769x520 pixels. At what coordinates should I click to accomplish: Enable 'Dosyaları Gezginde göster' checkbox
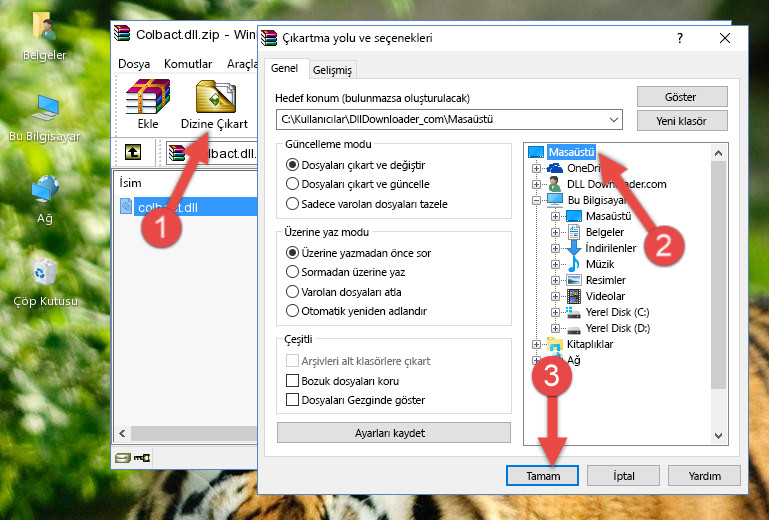click(x=292, y=400)
